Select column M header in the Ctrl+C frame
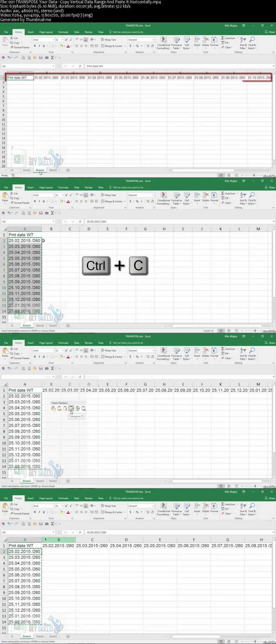This screenshot has width=276, height=644. [x=258, y=229]
